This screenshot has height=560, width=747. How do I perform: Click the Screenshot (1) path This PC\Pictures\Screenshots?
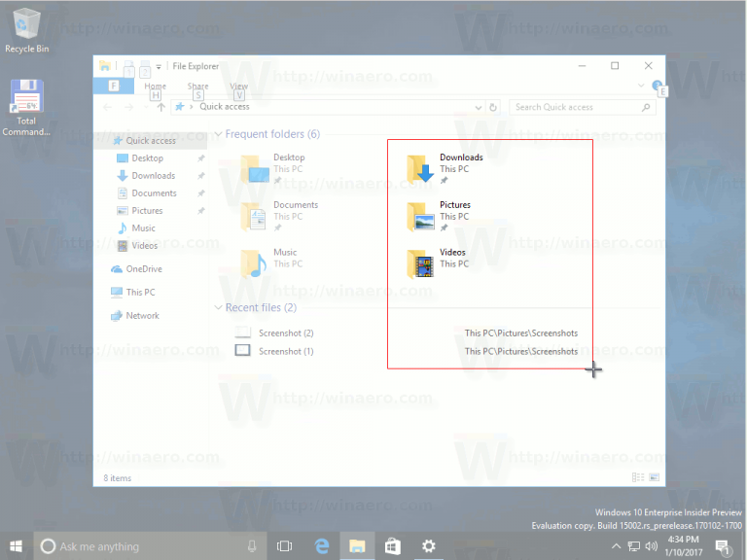point(521,351)
